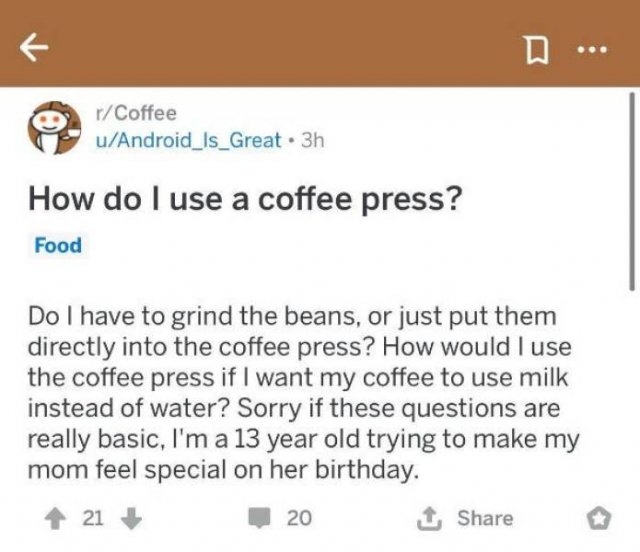Open the comments bubble icon
Viewport: 640px width, 552px height.
point(260,519)
